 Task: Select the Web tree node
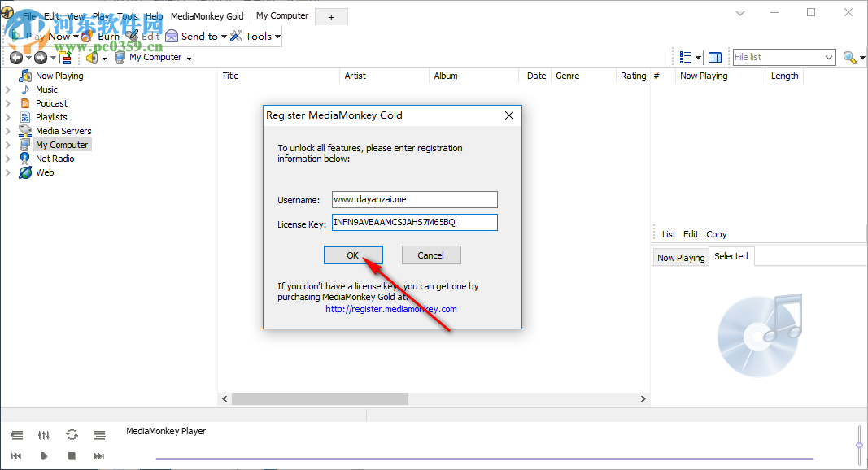[x=45, y=172]
